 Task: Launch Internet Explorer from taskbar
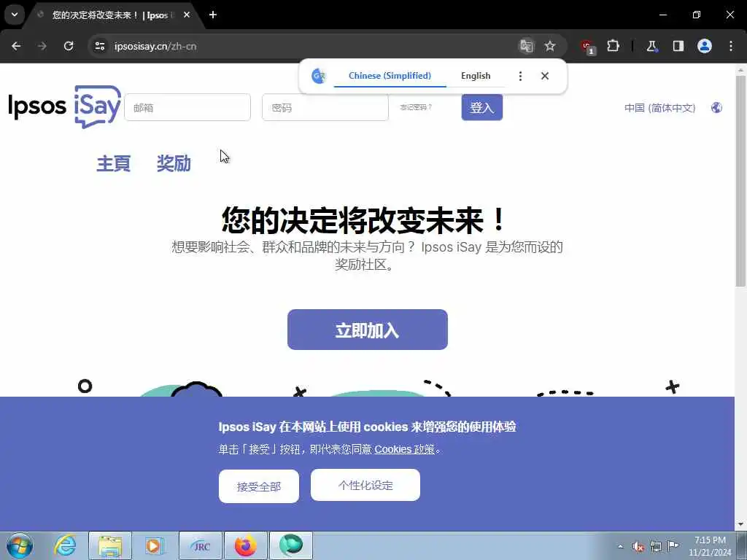coord(65,545)
